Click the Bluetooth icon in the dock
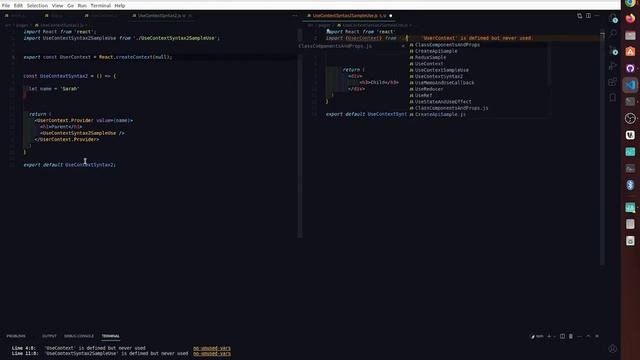 coord(630,185)
